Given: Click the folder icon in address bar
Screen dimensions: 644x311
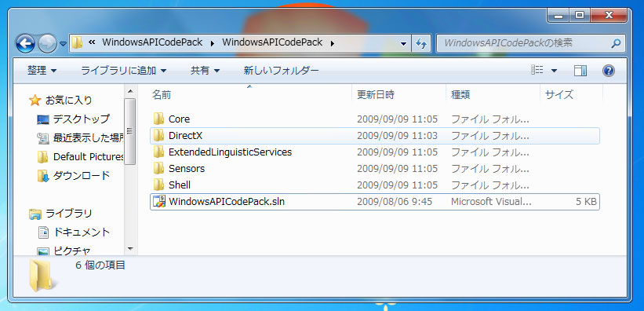Looking at the screenshot, I should [77, 42].
